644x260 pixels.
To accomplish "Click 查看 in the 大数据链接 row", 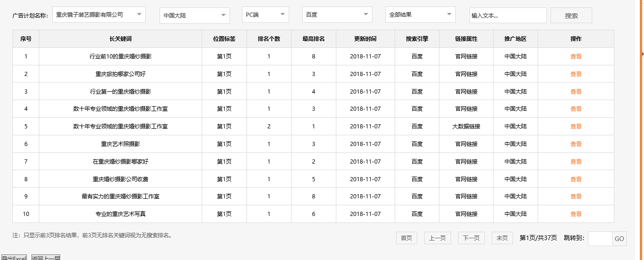I will [x=576, y=127].
